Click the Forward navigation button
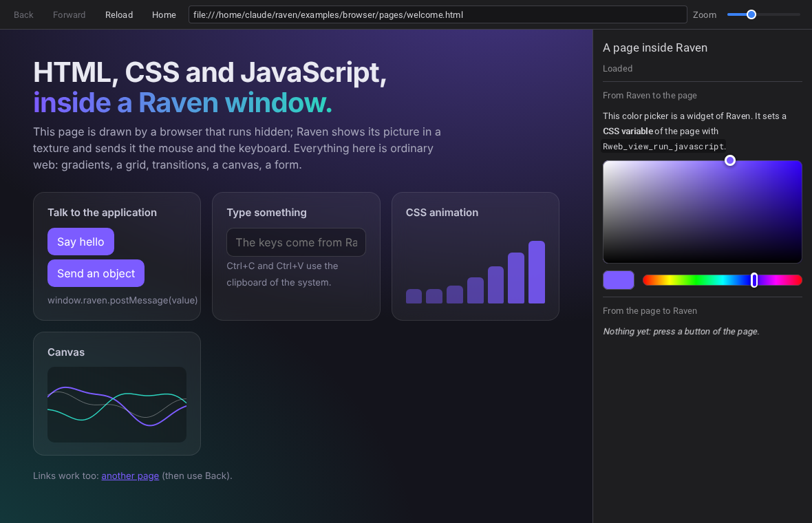Viewport: 812px width, 523px height. (69, 14)
